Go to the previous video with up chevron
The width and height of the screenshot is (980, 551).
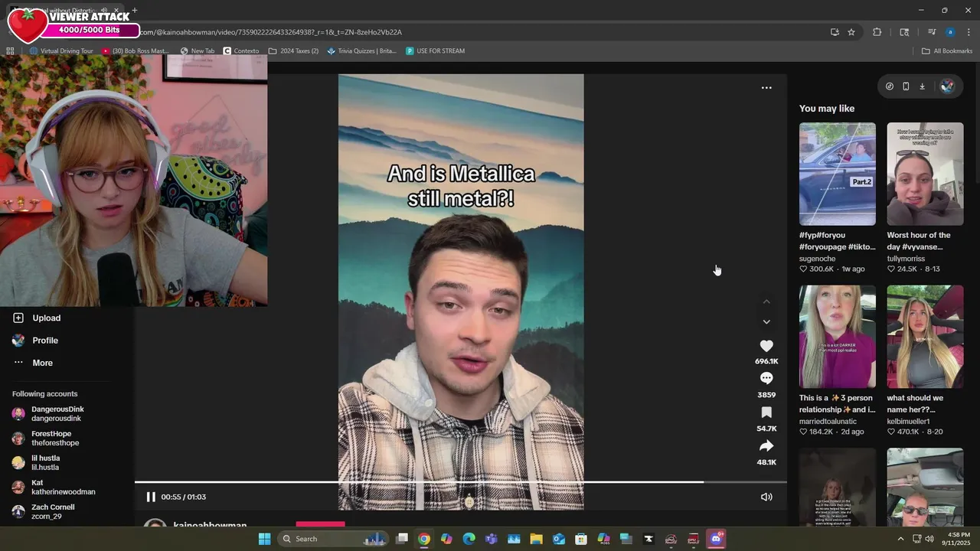tap(766, 302)
